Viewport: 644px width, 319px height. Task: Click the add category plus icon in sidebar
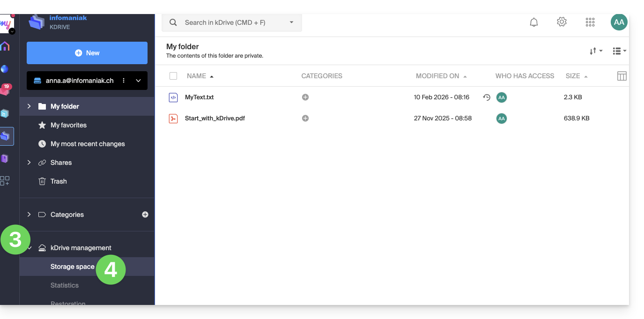tap(145, 215)
